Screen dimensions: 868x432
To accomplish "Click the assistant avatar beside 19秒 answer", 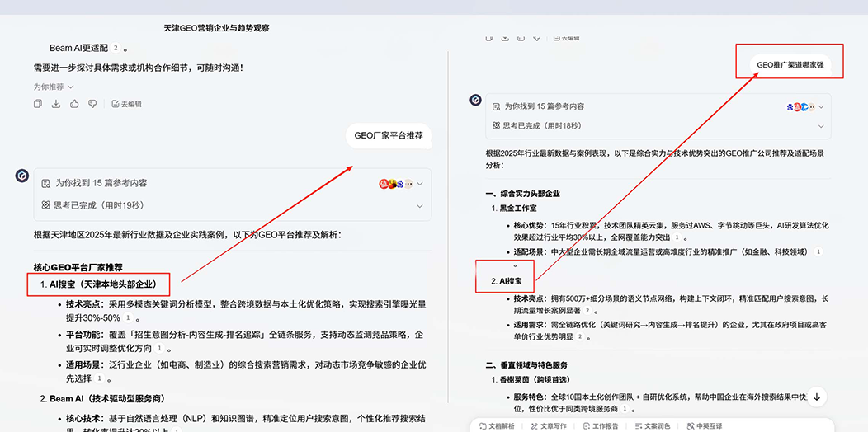I will click(x=21, y=176).
